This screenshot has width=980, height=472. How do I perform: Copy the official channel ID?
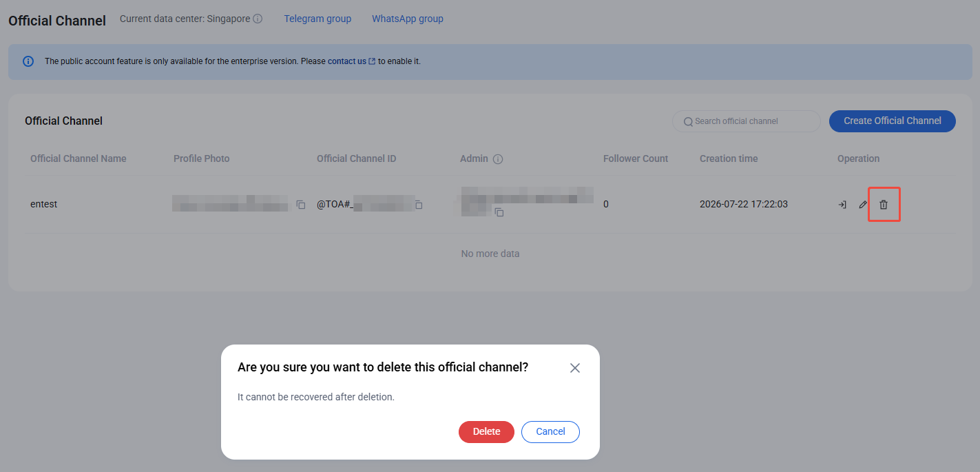[418, 205]
